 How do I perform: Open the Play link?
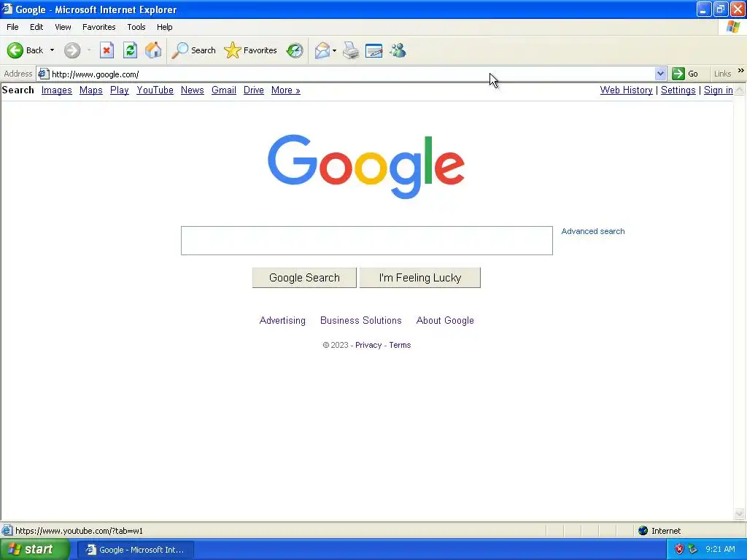pyautogui.click(x=120, y=90)
